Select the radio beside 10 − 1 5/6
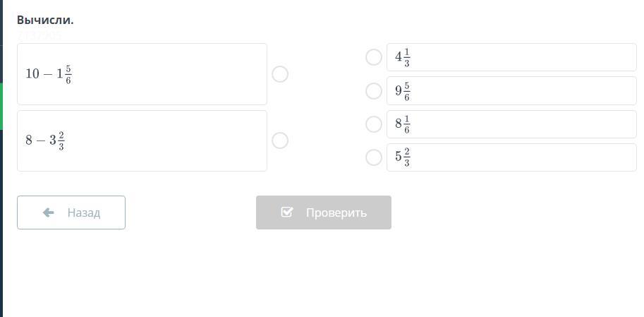644x317 pixels. [x=280, y=74]
